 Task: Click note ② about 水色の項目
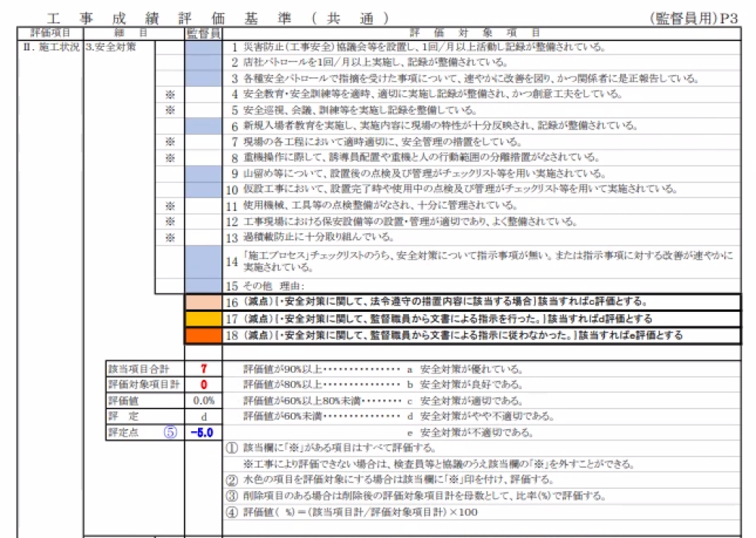click(x=389, y=480)
